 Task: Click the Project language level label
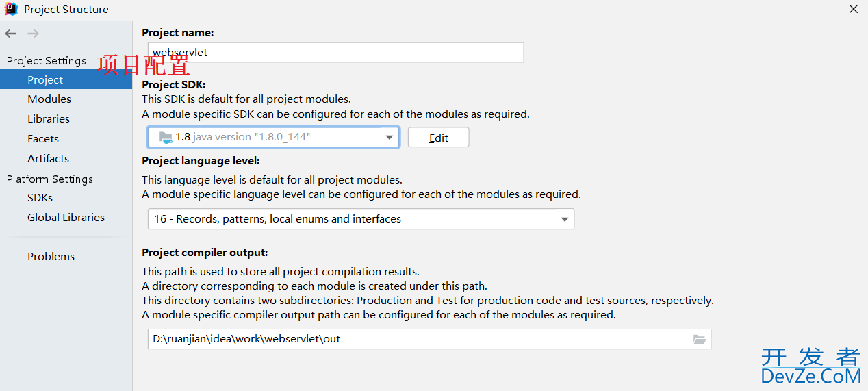pos(201,162)
